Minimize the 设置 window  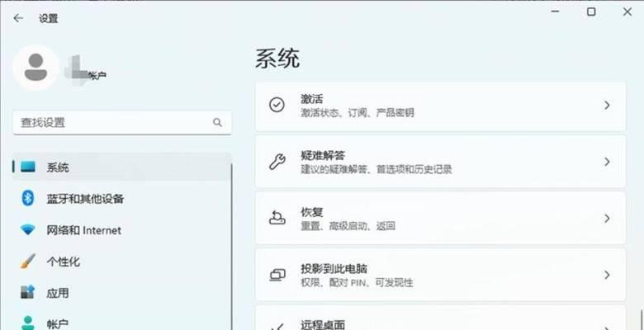coord(556,12)
